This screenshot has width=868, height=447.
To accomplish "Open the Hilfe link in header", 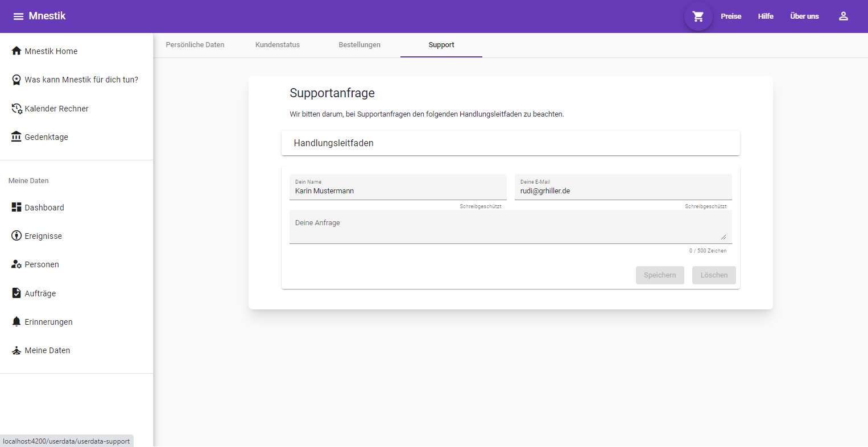I will coord(766,16).
